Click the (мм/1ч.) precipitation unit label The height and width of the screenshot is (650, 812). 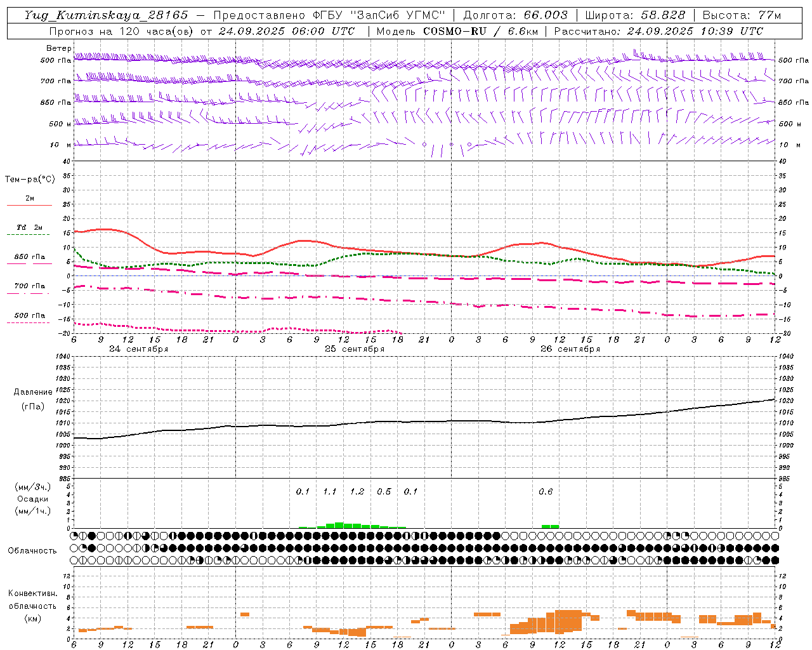pyautogui.click(x=33, y=511)
